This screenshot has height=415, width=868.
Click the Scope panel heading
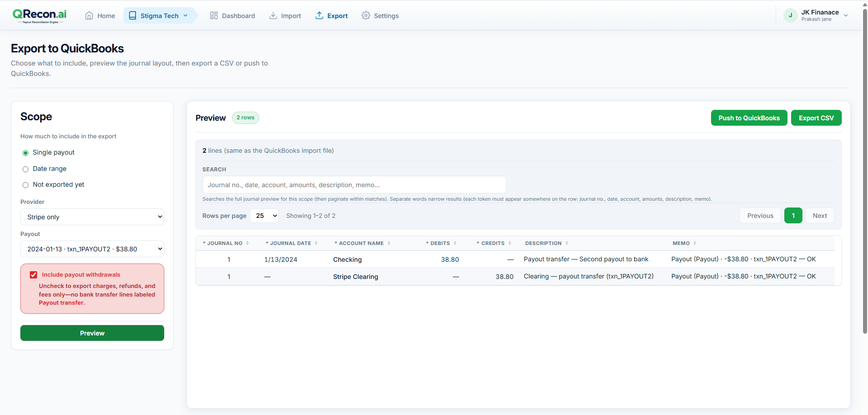pos(36,117)
